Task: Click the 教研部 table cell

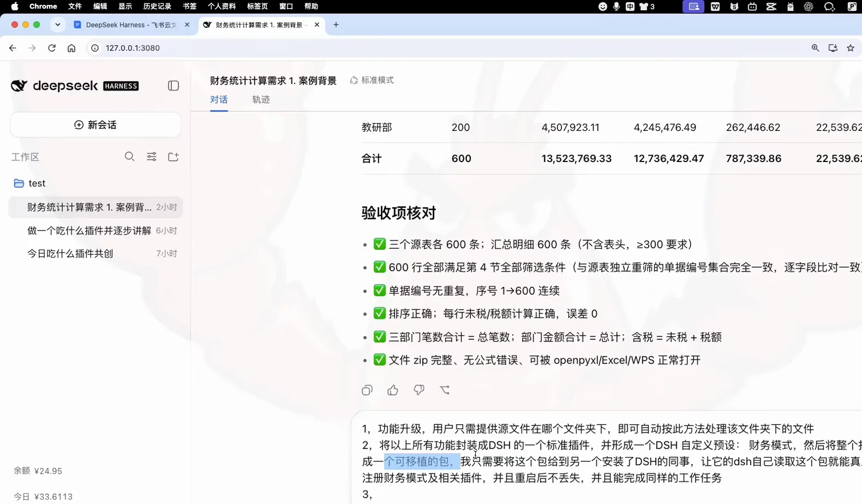Action: (377, 128)
